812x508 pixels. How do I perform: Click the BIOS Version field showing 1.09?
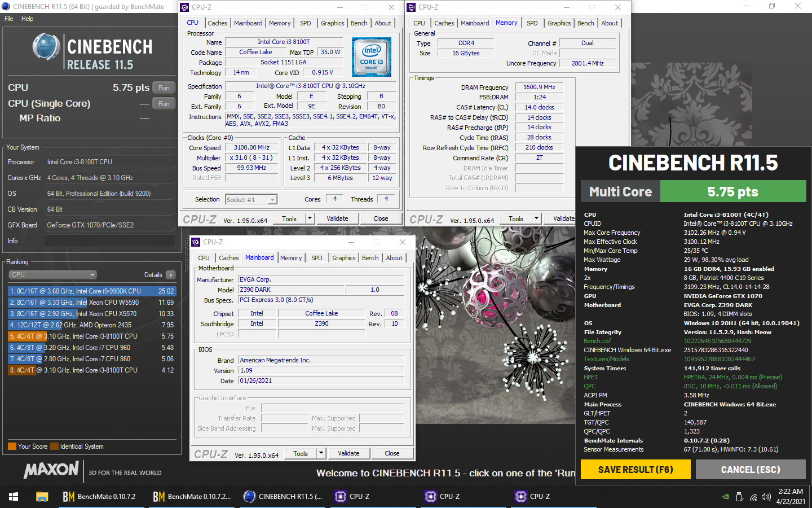(x=321, y=371)
